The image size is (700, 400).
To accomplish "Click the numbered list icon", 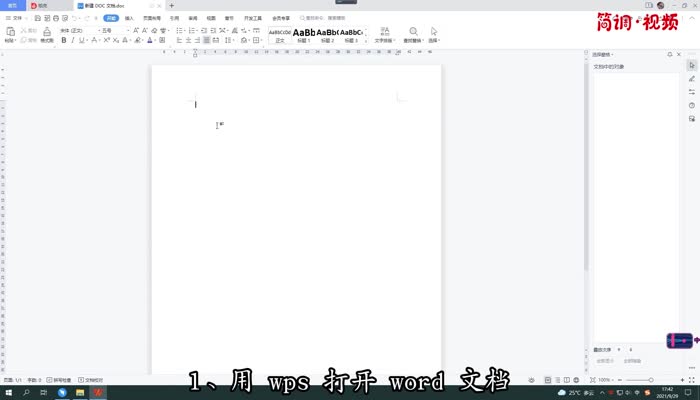I will point(192,30).
